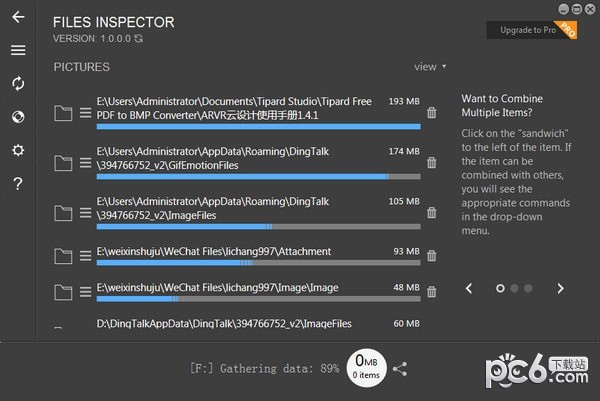Click trash icon for GifEmotionFiles folder
Screen dimensions: 600x401
click(x=431, y=163)
